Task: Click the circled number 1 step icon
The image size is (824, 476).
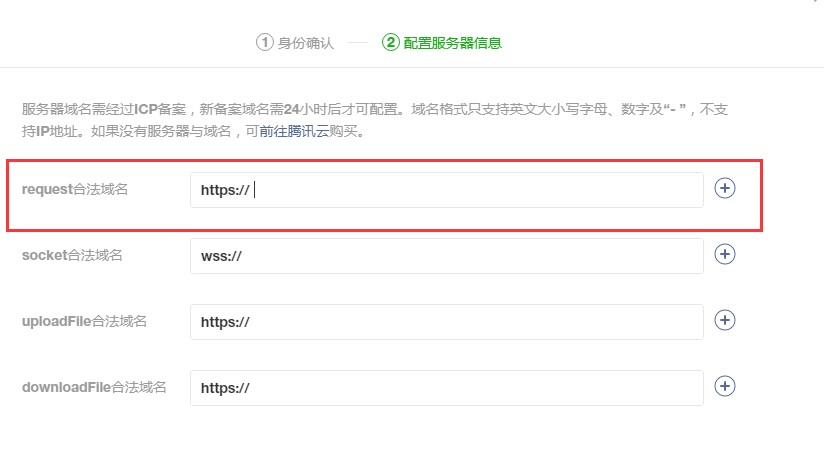Action: tap(264, 43)
